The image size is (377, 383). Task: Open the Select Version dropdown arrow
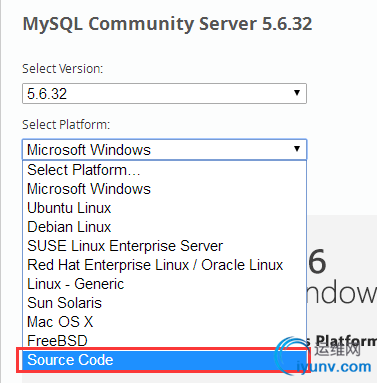click(297, 93)
